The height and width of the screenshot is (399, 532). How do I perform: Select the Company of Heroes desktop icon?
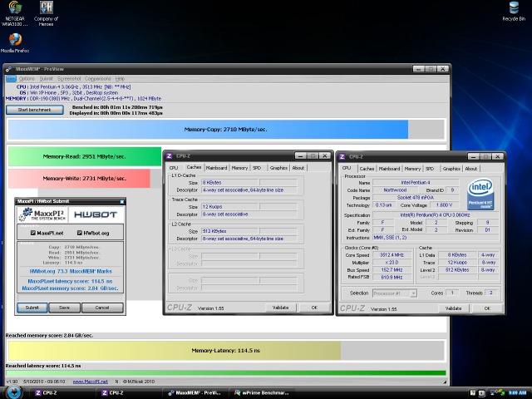[47, 13]
